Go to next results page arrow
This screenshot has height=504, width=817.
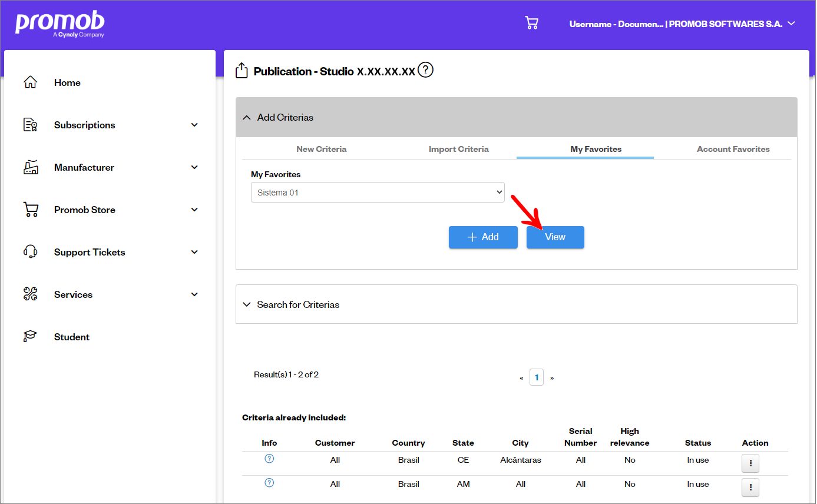coord(552,378)
